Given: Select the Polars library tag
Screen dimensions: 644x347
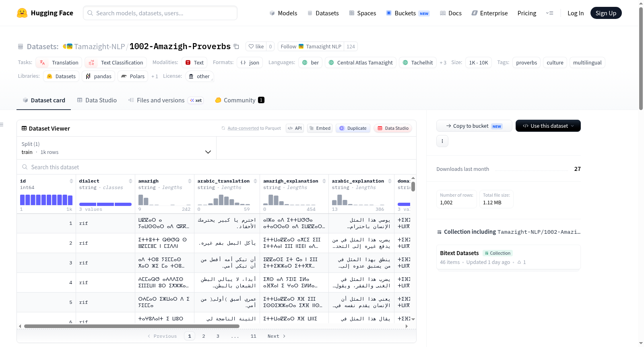Looking at the screenshot, I should pyautogui.click(x=133, y=76).
